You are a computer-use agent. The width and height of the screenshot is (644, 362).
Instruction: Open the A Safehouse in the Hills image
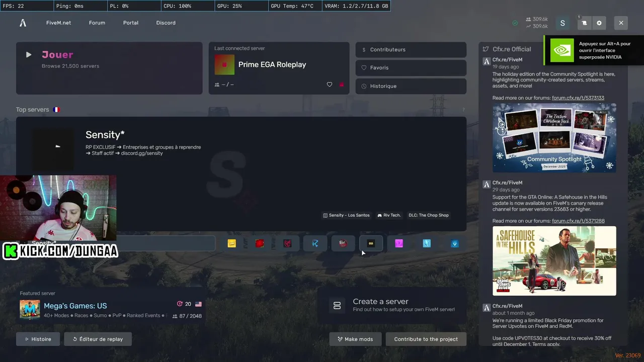tap(554, 261)
